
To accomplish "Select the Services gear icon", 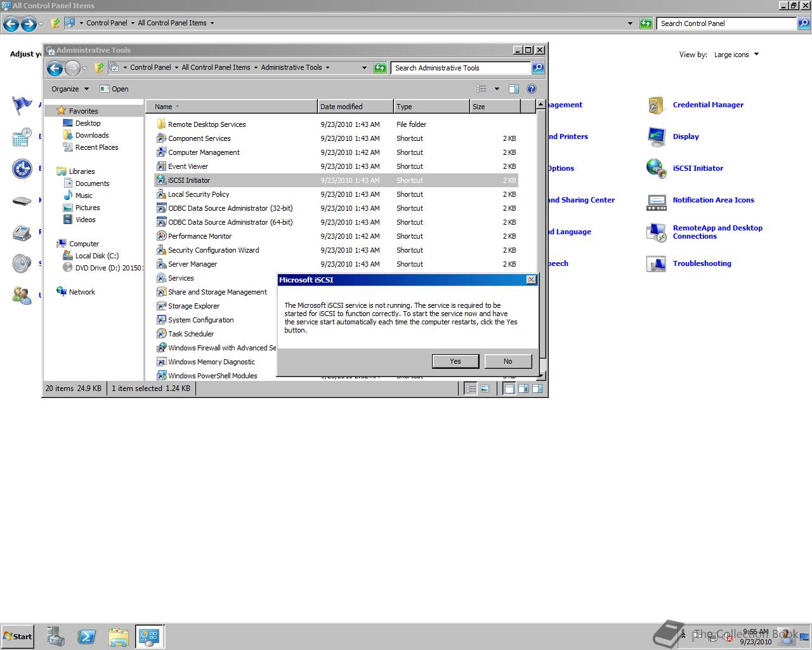I will point(161,278).
